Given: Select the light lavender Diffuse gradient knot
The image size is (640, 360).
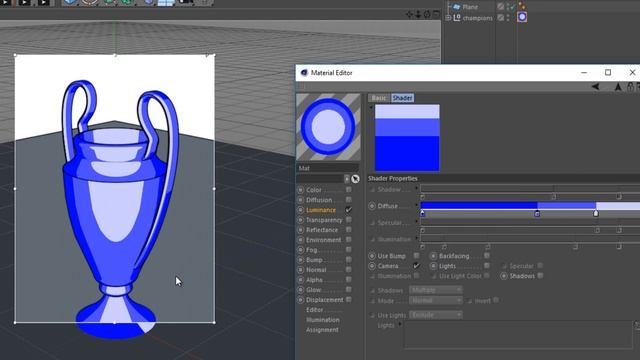Looking at the screenshot, I should (x=596, y=213).
